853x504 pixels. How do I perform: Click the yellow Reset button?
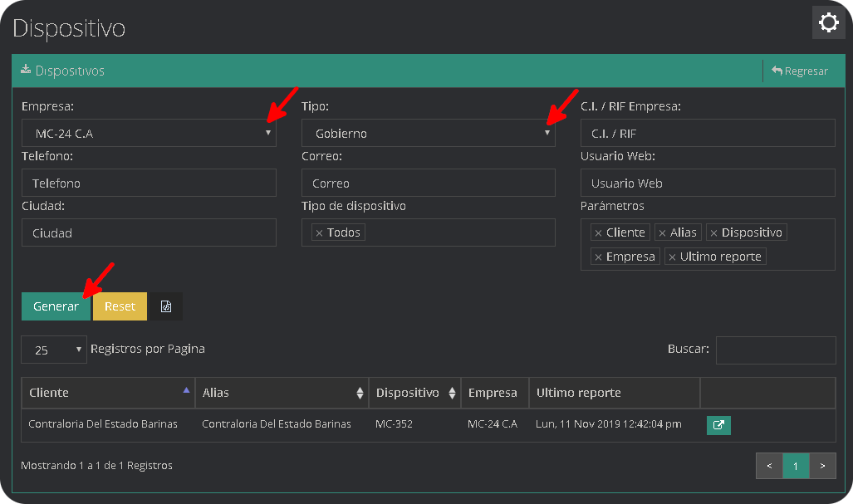pyautogui.click(x=120, y=306)
